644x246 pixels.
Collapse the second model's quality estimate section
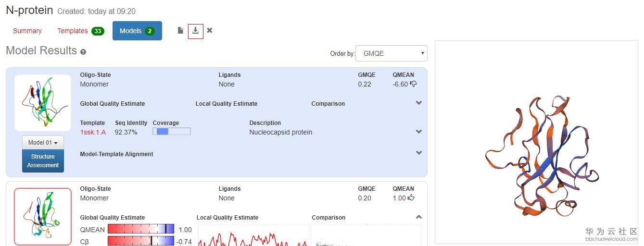coord(419,217)
